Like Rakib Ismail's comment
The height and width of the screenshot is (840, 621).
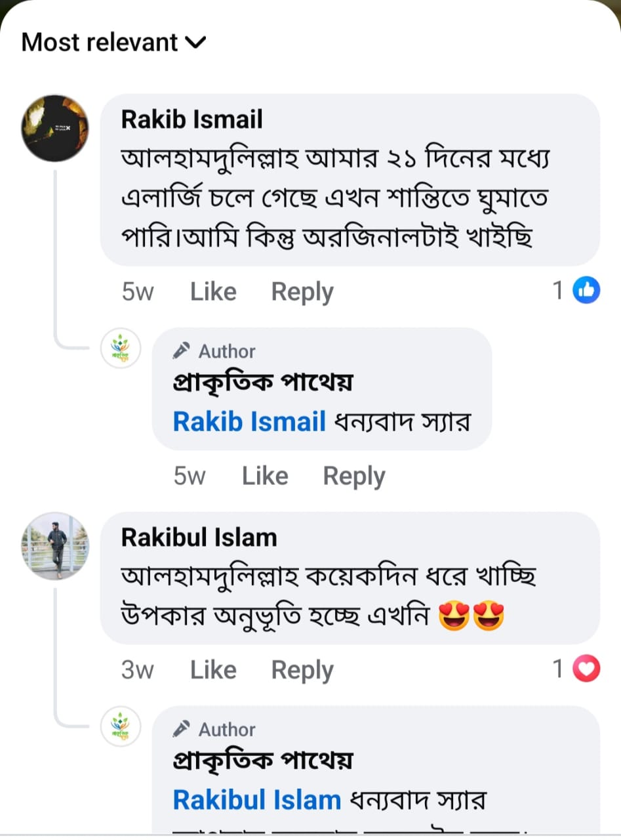click(x=213, y=292)
